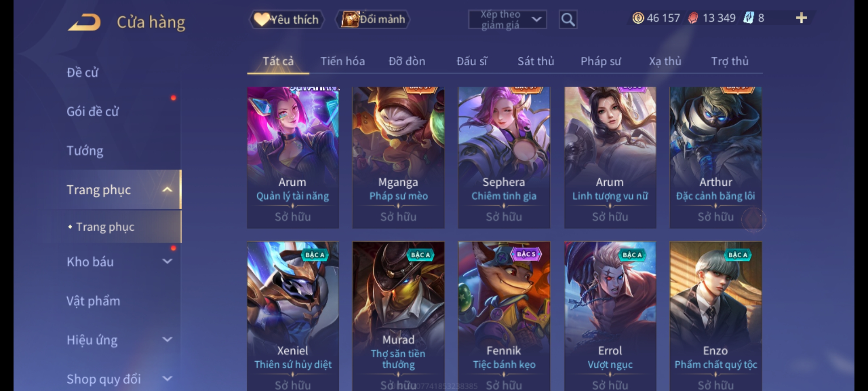868x391 pixels.
Task: Open the search magnifier icon
Action: click(x=568, y=20)
